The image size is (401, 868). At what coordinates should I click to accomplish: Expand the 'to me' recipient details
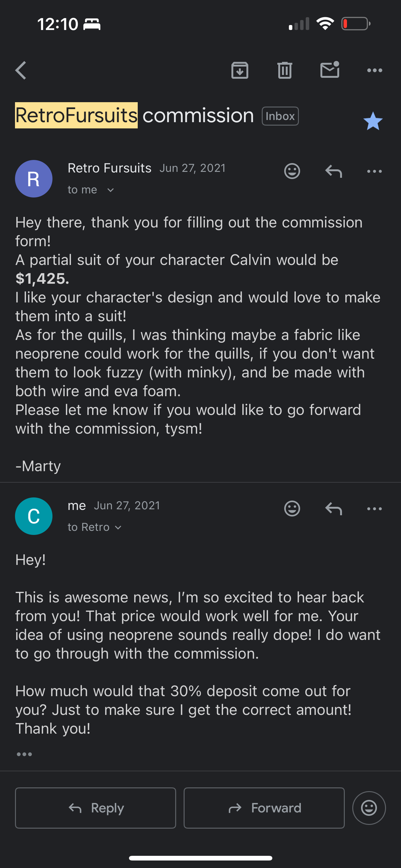click(x=91, y=190)
